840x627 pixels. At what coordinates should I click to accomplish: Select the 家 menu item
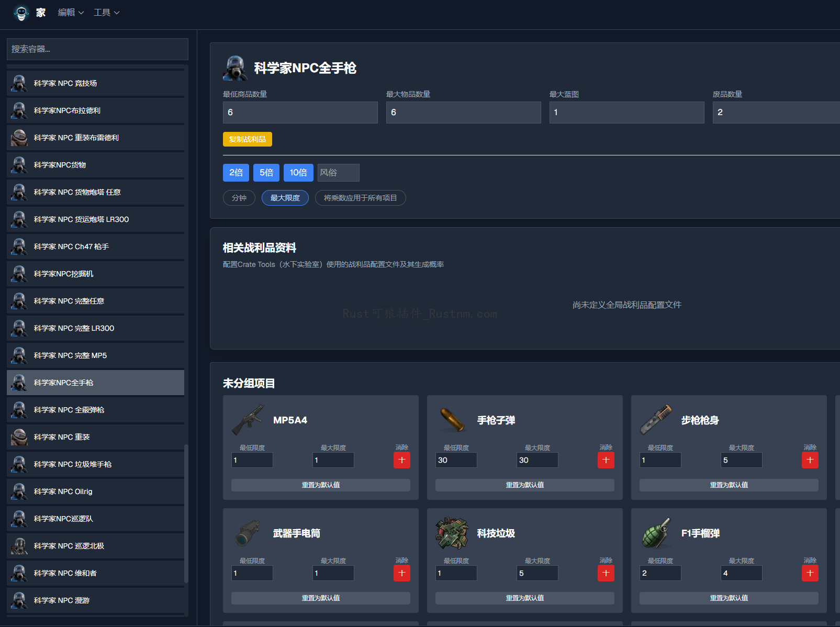(41, 12)
